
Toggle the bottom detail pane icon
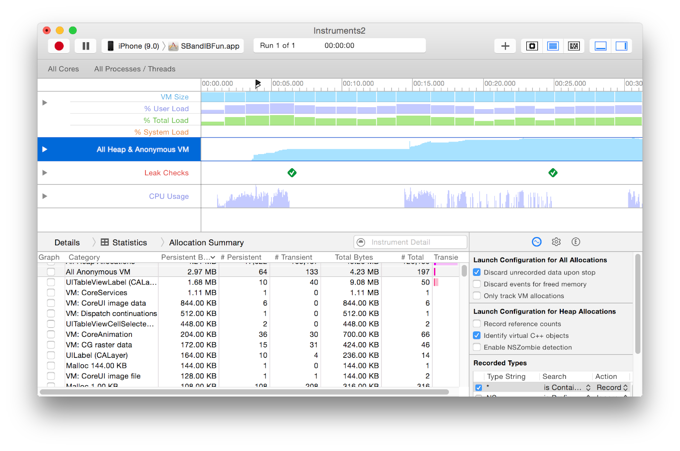tap(601, 46)
